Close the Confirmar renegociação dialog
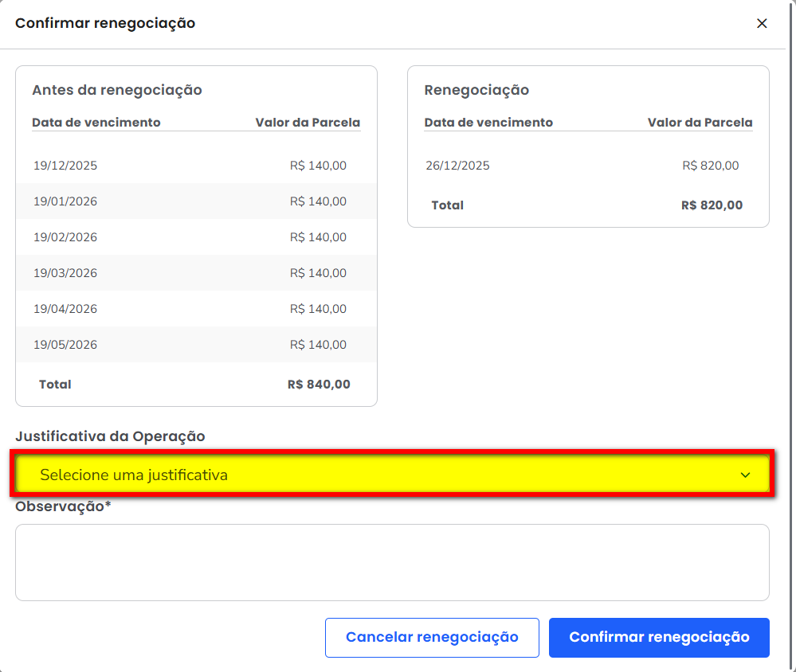Image resolution: width=796 pixels, height=672 pixels. click(762, 24)
